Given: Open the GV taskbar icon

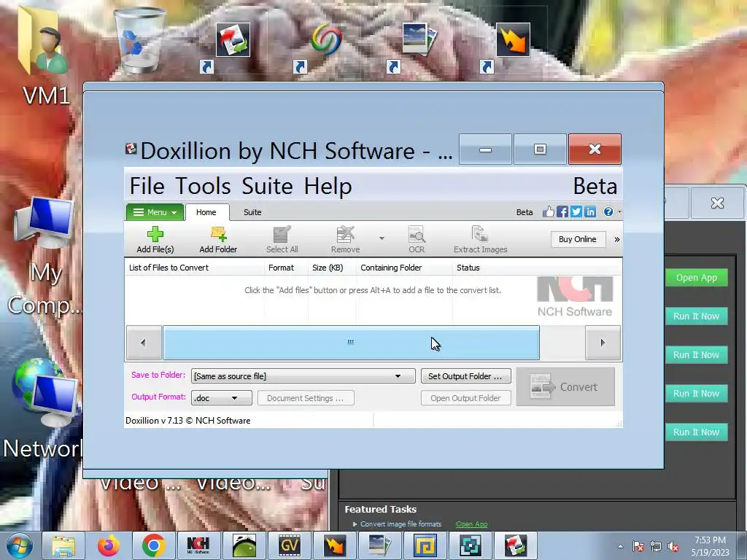Looking at the screenshot, I should coord(289,545).
